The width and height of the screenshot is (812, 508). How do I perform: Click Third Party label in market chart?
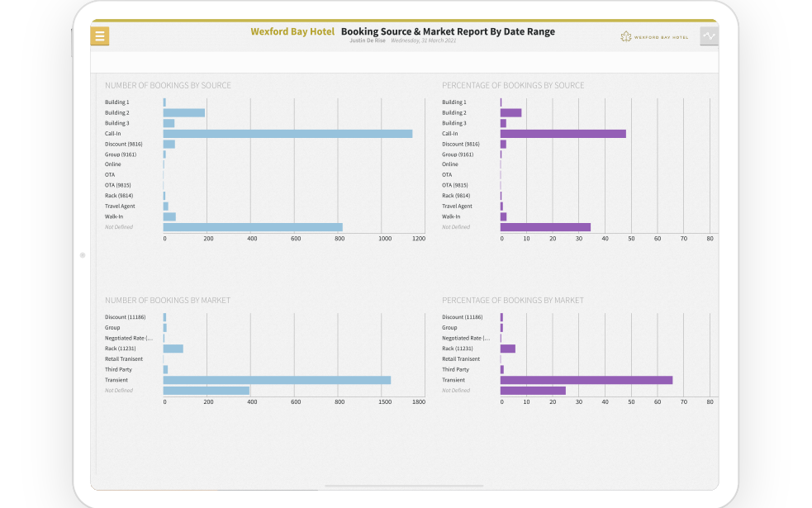[x=118, y=370]
